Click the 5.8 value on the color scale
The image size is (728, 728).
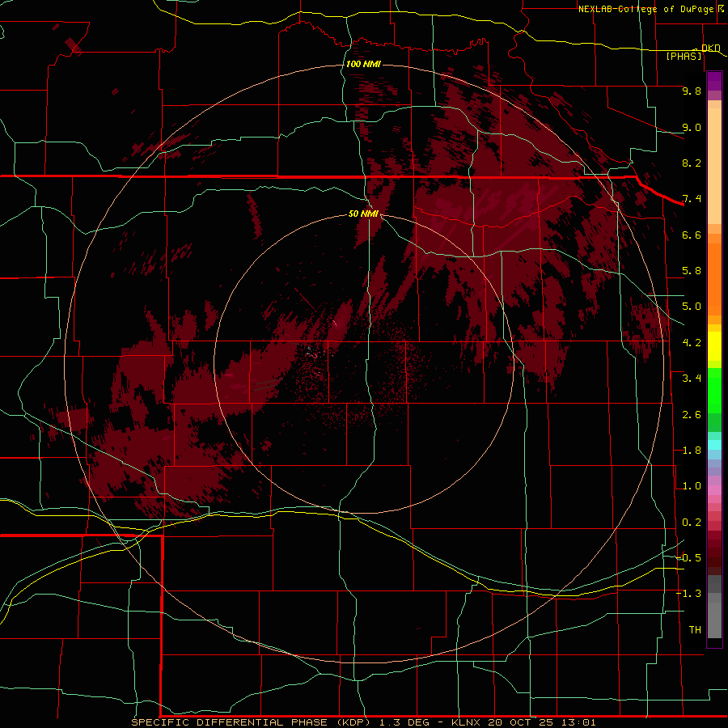point(692,271)
